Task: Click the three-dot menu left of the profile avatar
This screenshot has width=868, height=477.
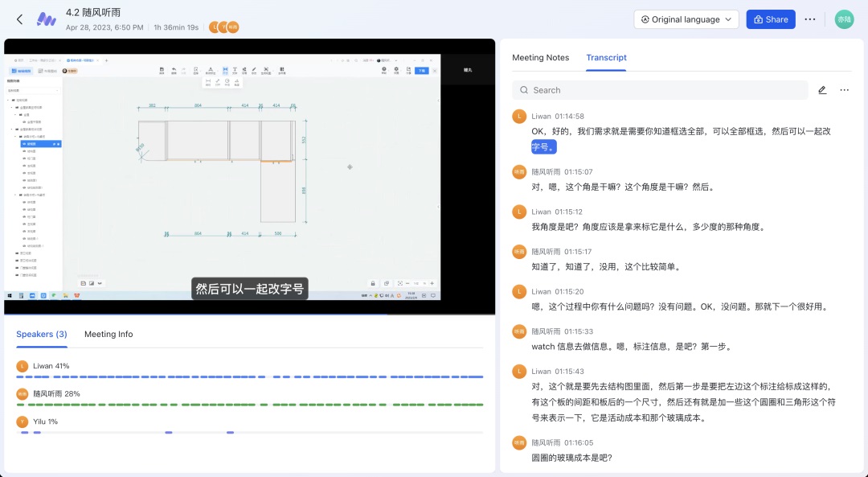Action: (810, 19)
